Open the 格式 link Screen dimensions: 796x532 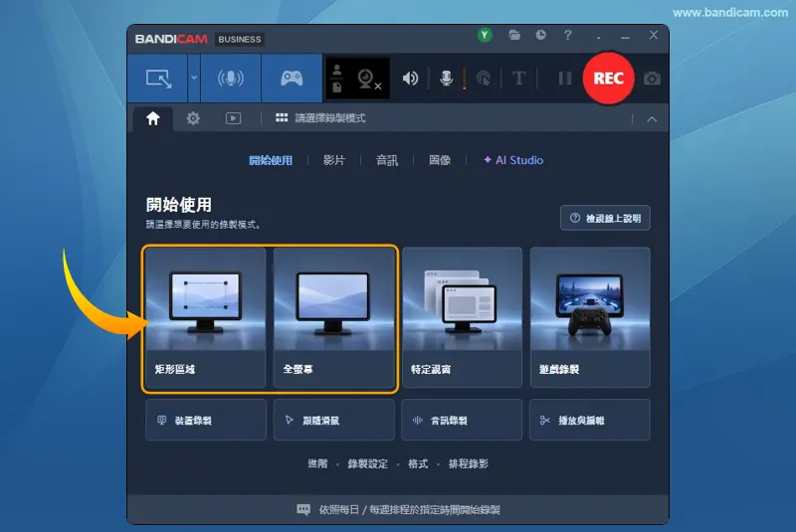418,463
